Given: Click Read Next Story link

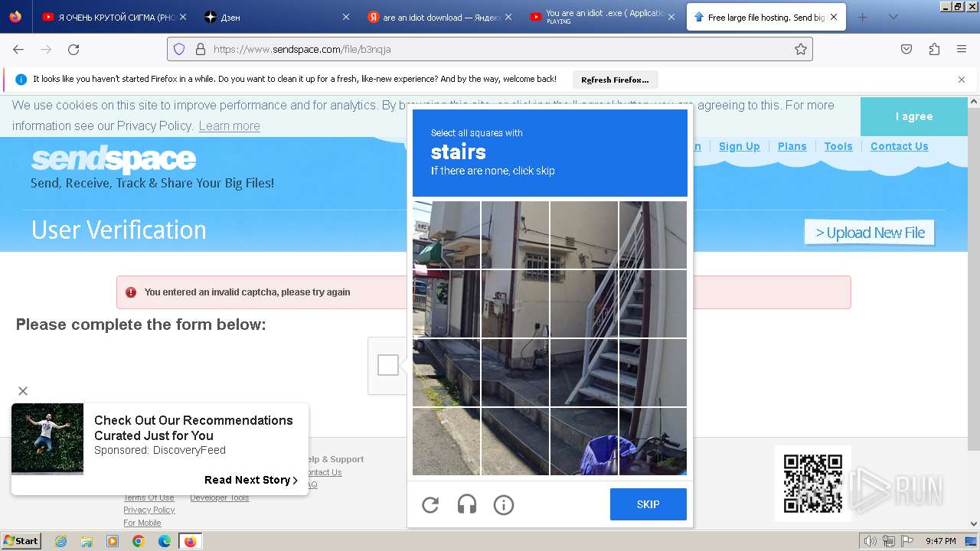Looking at the screenshot, I should tap(251, 480).
